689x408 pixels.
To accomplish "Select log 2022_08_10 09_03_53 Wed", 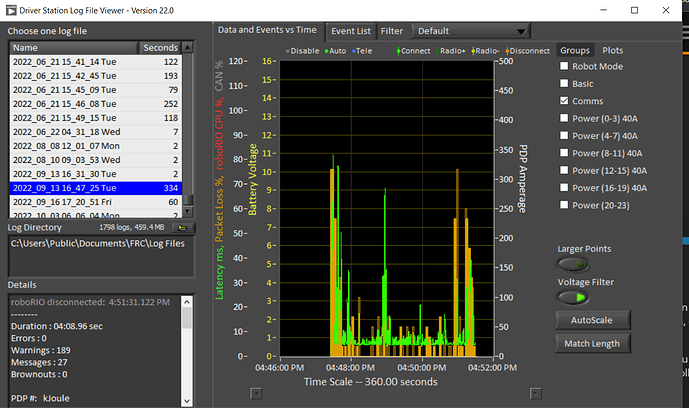I will (x=96, y=160).
